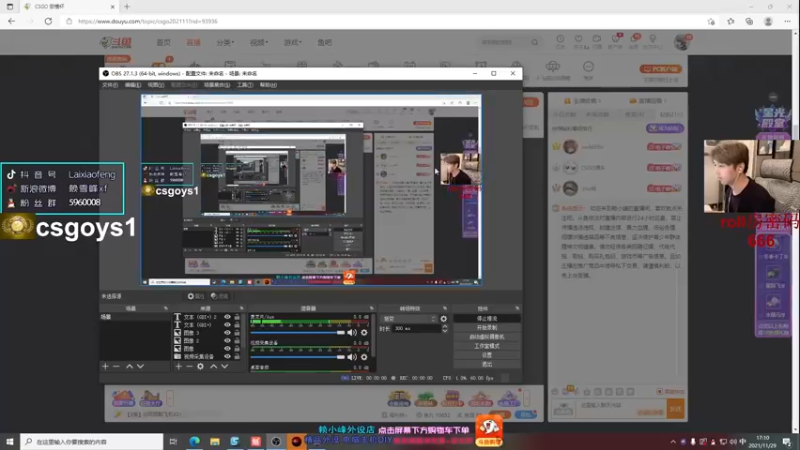Image resolution: width=800 pixels, height=450 pixels.
Task: Expand the Douyu 分类 navigation dropdown
Action: (224, 42)
